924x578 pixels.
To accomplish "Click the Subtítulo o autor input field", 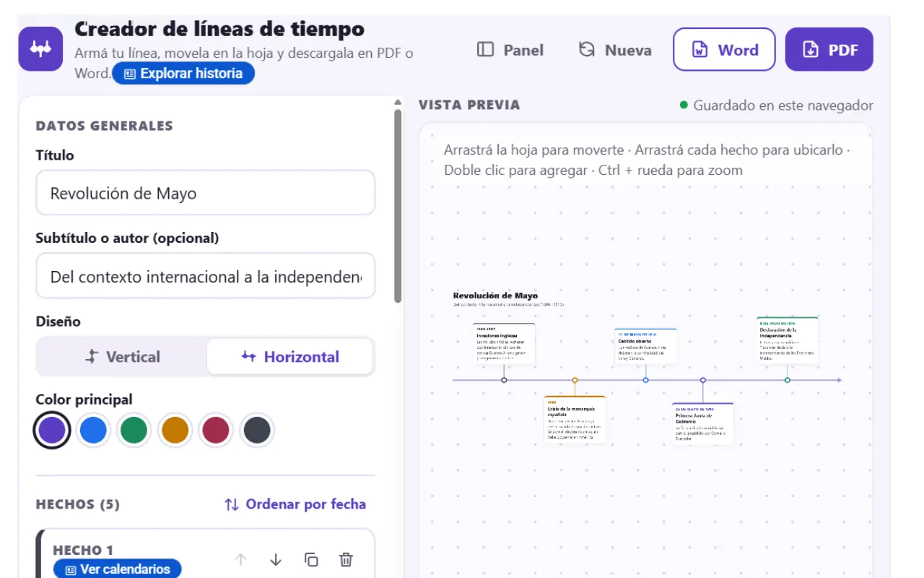I will point(206,276).
